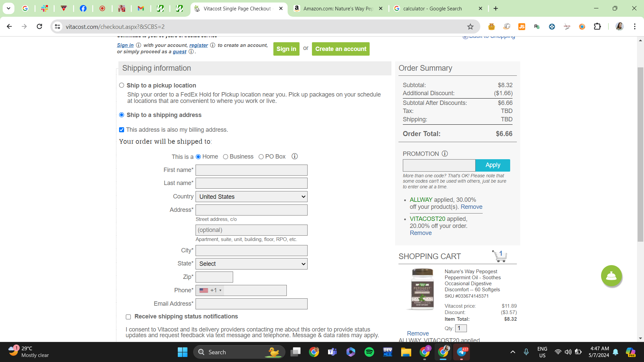Image resolution: width=644 pixels, height=362 pixels.
Task: Click the register link
Action: pyautogui.click(x=199, y=45)
